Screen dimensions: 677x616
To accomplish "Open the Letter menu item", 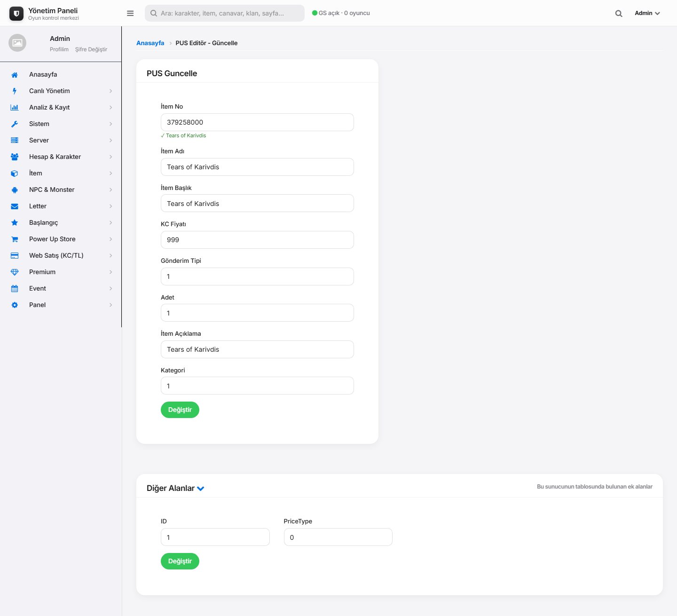I will (x=61, y=206).
